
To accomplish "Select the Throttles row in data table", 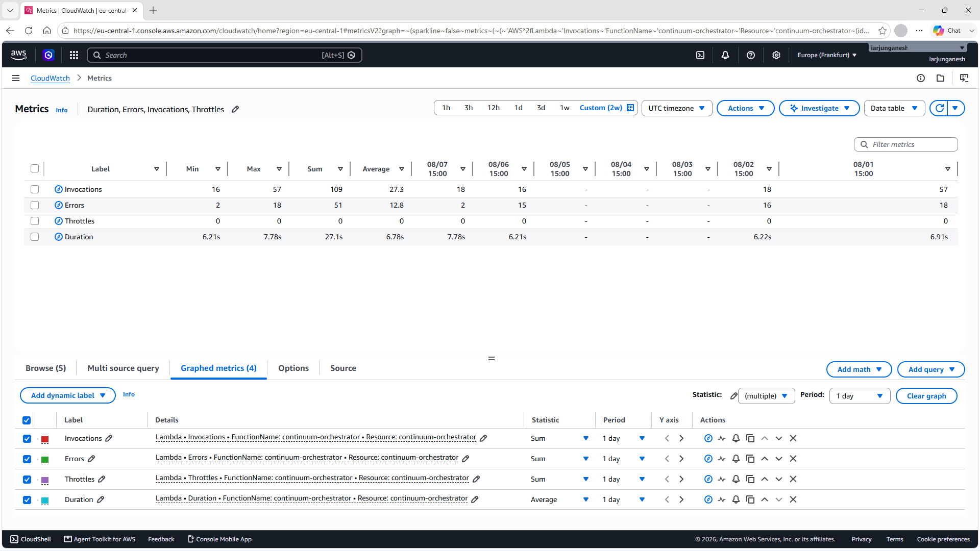I will pyautogui.click(x=35, y=221).
